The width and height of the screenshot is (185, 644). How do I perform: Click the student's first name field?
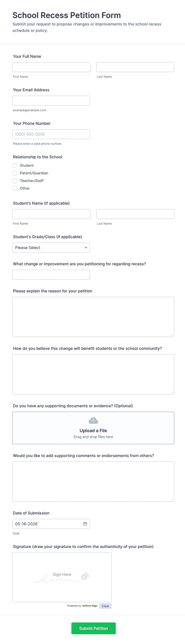(51, 214)
